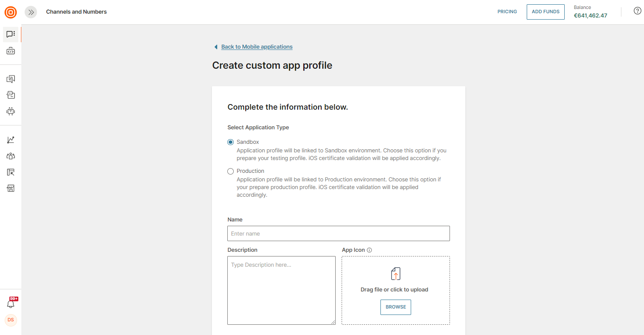644x335 pixels.
Task: Click the Description text area
Action: coord(281,290)
